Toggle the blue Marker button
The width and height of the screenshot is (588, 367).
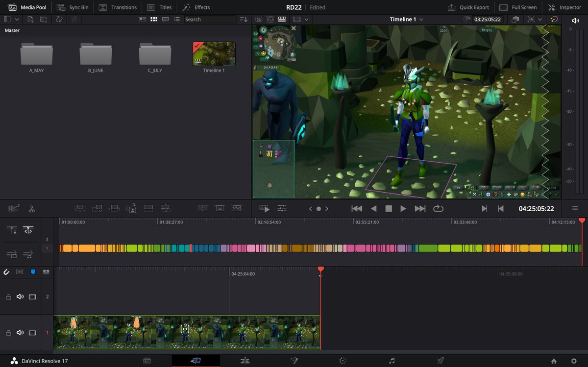click(33, 271)
